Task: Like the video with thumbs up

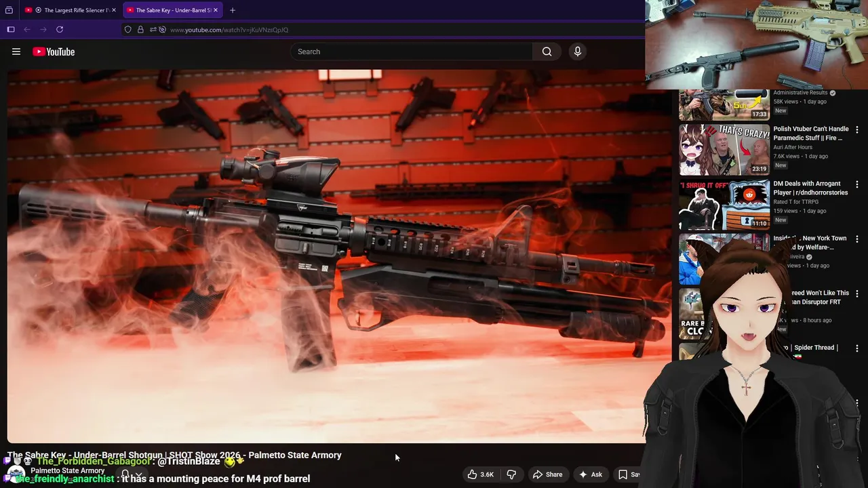Action: pyautogui.click(x=480, y=474)
